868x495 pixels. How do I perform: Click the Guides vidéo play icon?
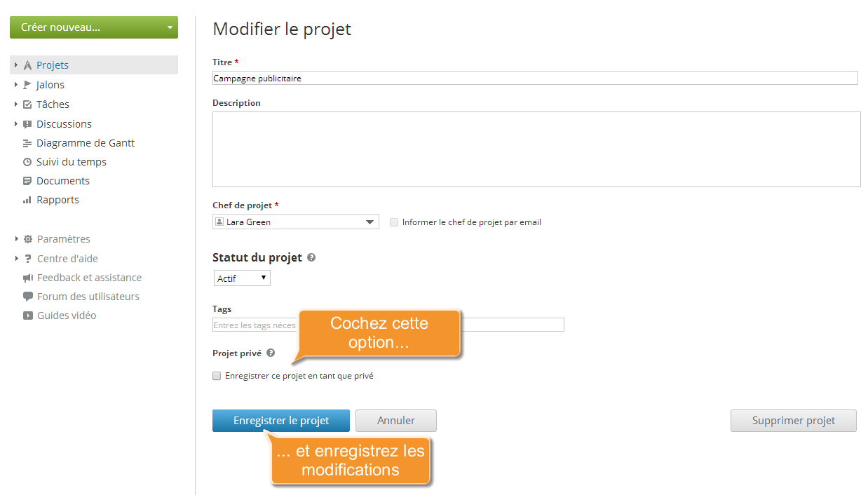tap(28, 316)
